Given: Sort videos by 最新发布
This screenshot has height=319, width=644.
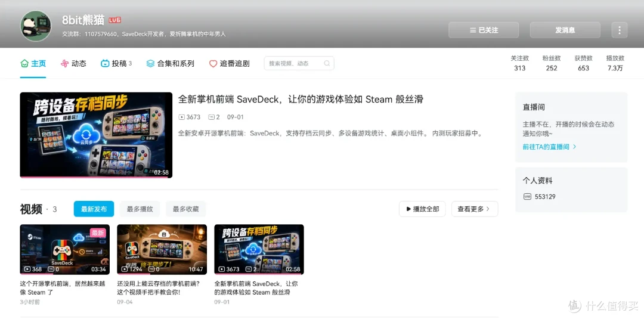Looking at the screenshot, I should (x=94, y=209).
